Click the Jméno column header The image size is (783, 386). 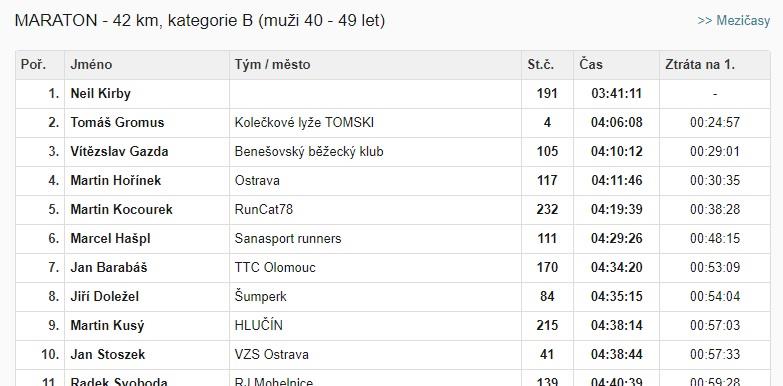[x=91, y=64]
